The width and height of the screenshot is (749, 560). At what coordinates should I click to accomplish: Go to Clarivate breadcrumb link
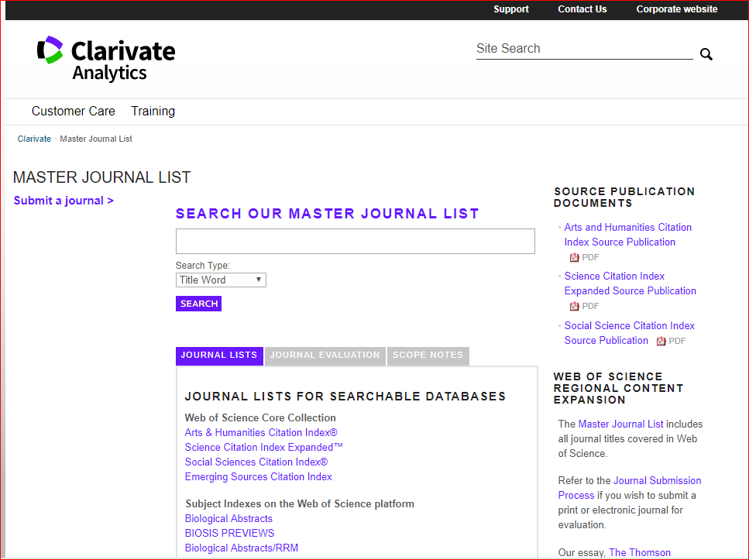34,139
